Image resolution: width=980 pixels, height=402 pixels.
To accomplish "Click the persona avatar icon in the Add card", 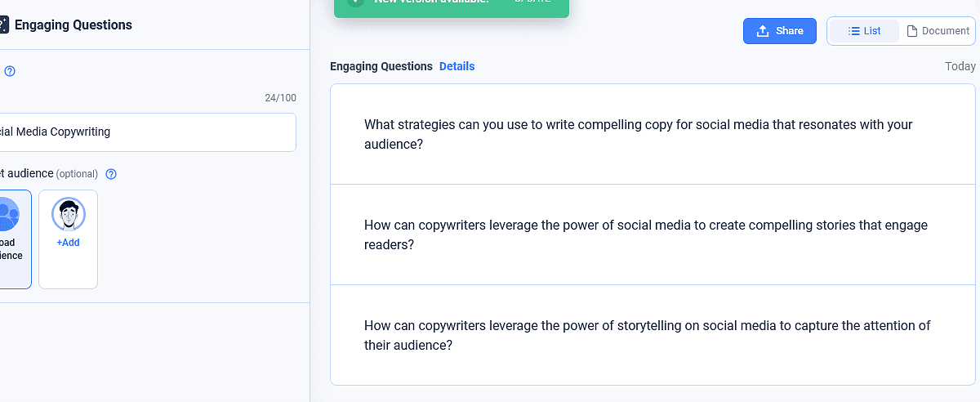I will click(69, 214).
